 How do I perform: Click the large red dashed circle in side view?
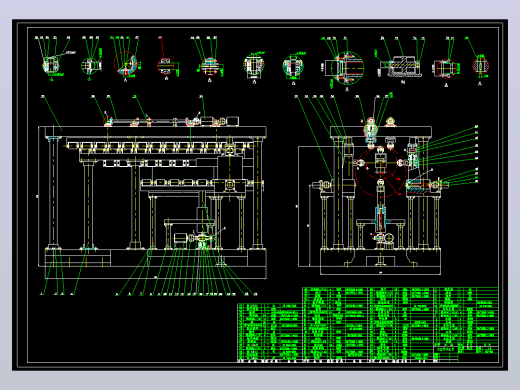(x=381, y=172)
